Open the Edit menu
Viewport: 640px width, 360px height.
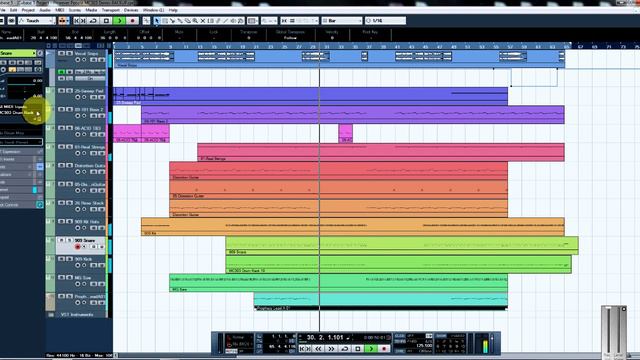(13, 10)
